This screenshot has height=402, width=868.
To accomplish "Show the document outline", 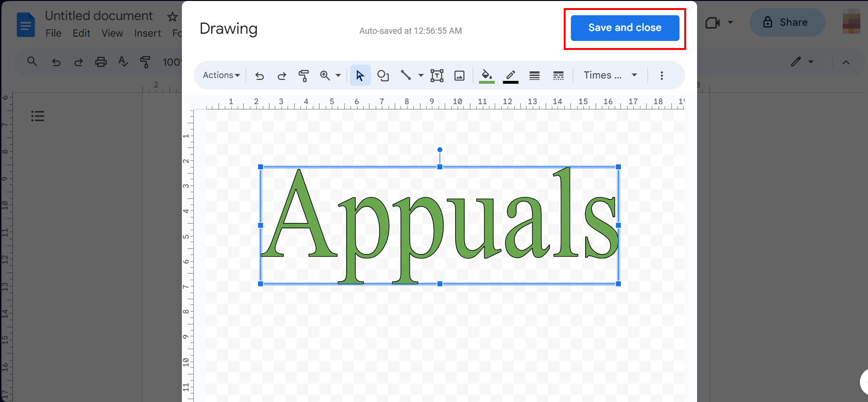I will (x=38, y=116).
